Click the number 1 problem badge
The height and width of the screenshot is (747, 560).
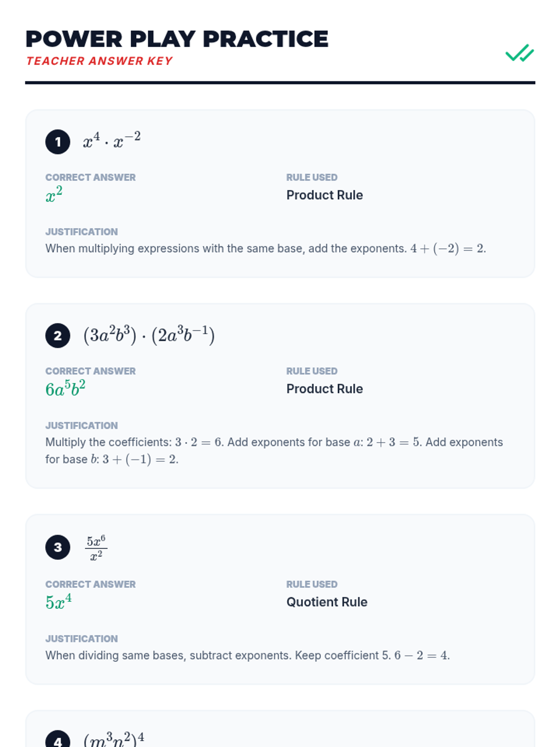coord(58,142)
